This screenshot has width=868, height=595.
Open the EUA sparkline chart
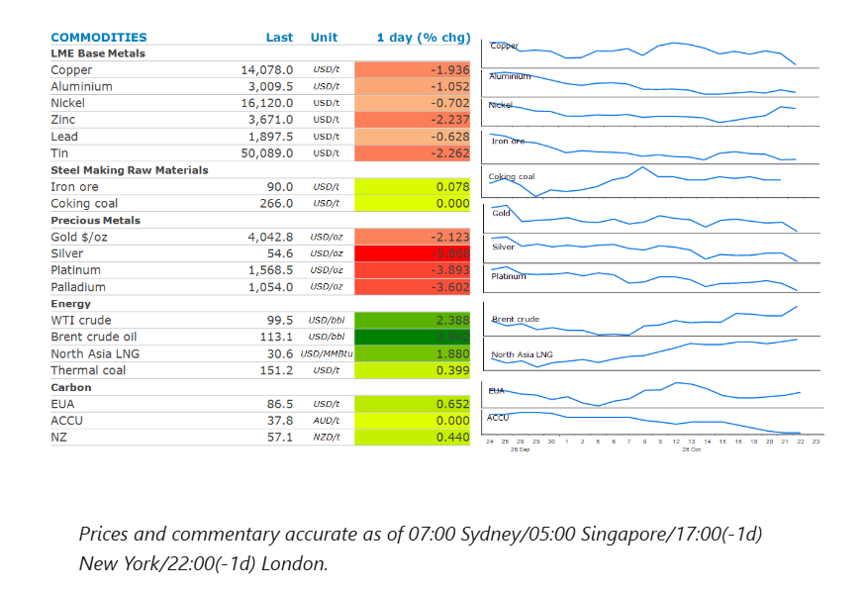[x=651, y=394]
